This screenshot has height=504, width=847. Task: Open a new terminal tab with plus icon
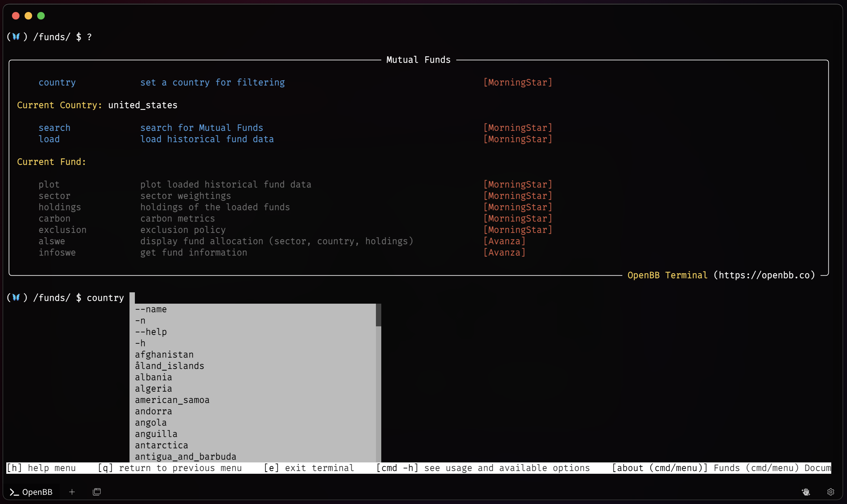point(72,492)
